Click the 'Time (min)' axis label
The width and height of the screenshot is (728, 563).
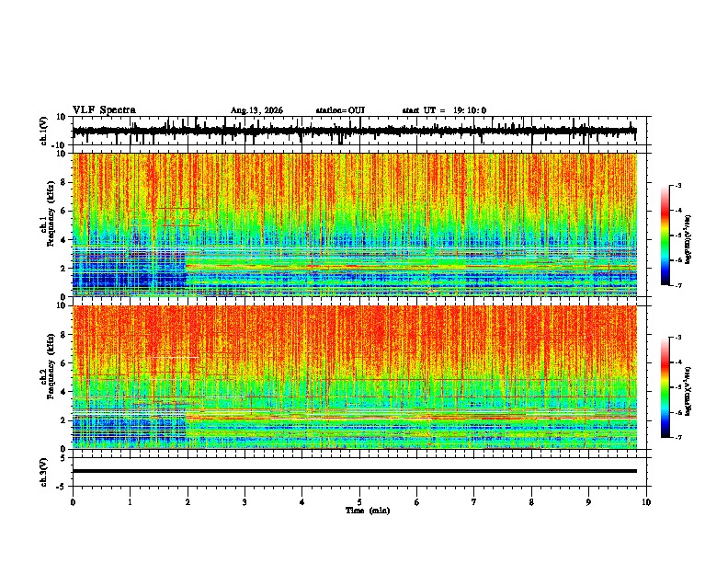click(368, 511)
